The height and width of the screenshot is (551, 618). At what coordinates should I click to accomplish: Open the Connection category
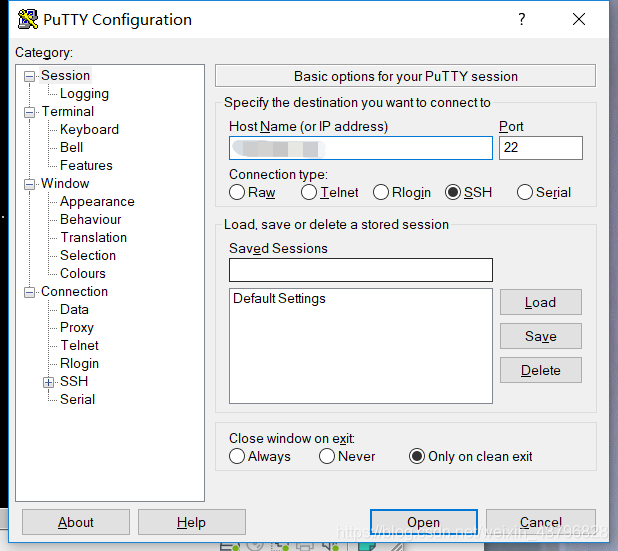tap(74, 291)
